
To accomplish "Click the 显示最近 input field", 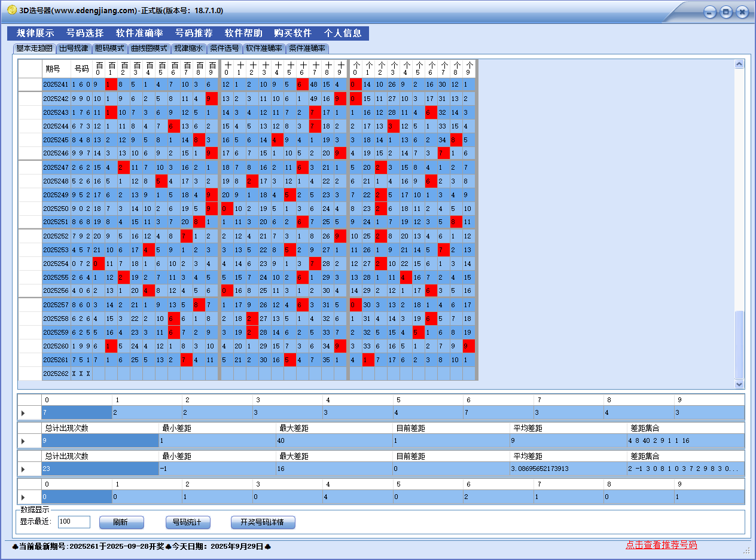I will click(x=74, y=522).
